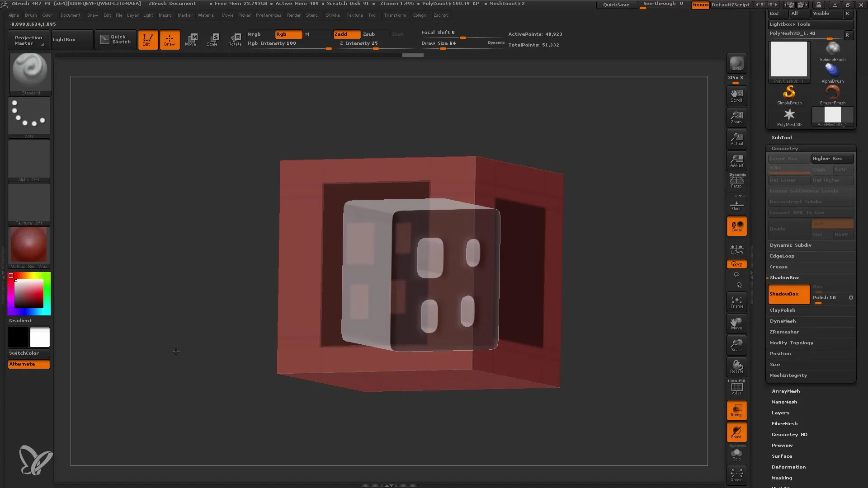Enable the M material mode
Image resolution: width=868 pixels, height=488 pixels.
(317, 34)
